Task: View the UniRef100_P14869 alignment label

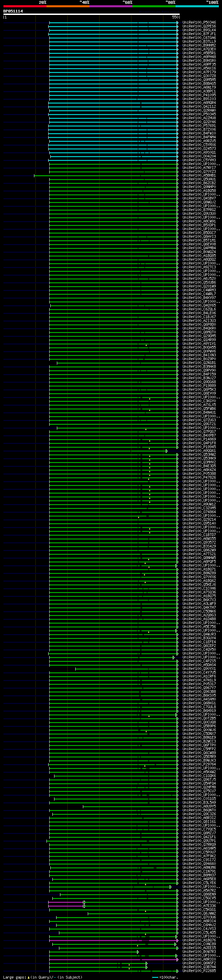Action: point(199,439)
